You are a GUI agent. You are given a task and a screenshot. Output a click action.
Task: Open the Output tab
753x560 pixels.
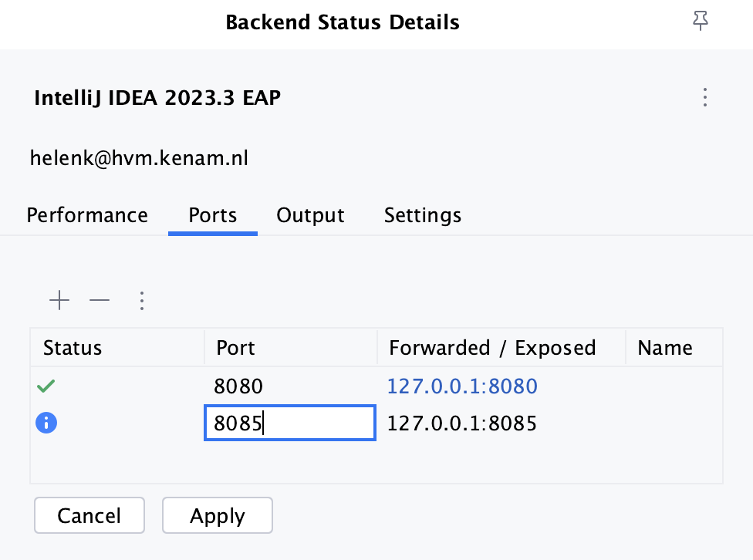tap(310, 215)
